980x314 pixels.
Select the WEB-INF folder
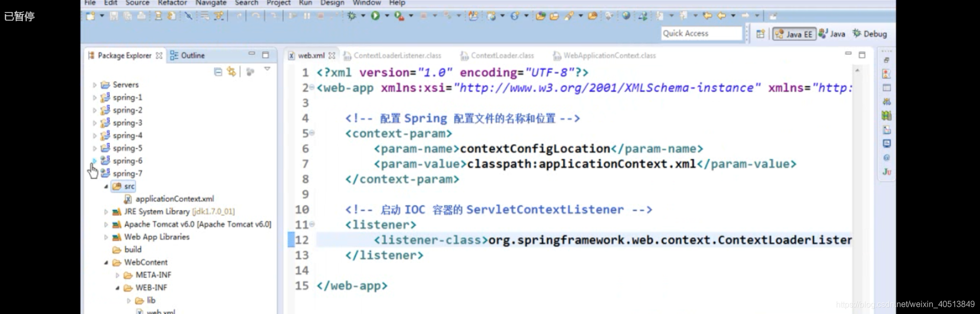(x=145, y=288)
